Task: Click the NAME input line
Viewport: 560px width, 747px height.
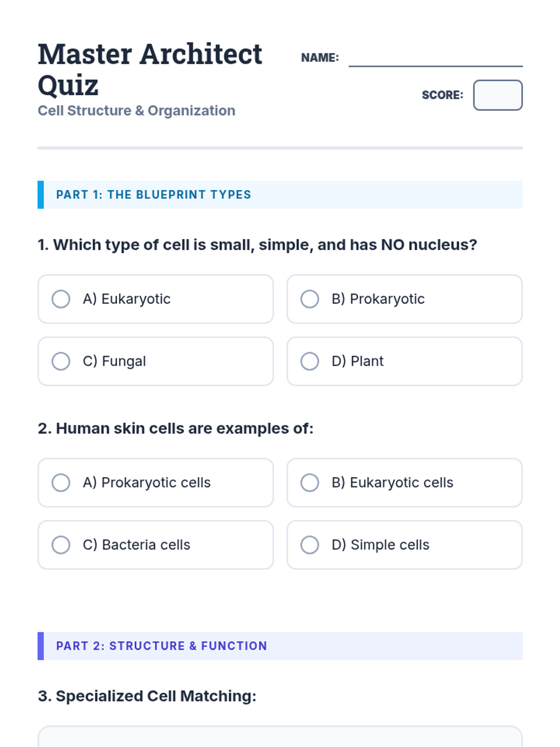Action: pyautogui.click(x=435, y=59)
